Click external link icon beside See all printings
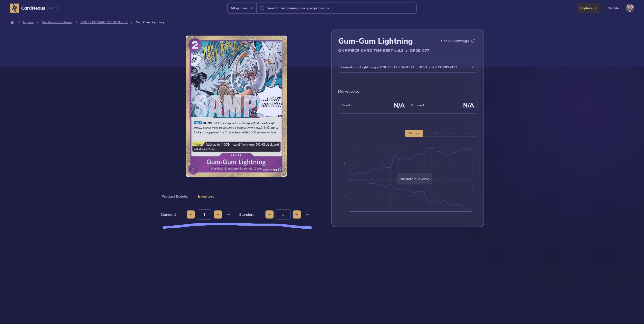Viewport: 644px width, 324px height. [x=473, y=41]
